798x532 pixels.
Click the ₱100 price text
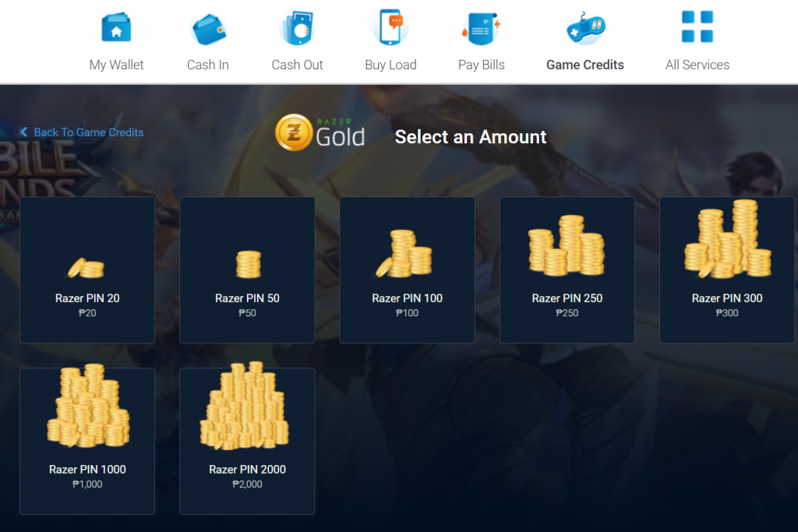point(407,313)
